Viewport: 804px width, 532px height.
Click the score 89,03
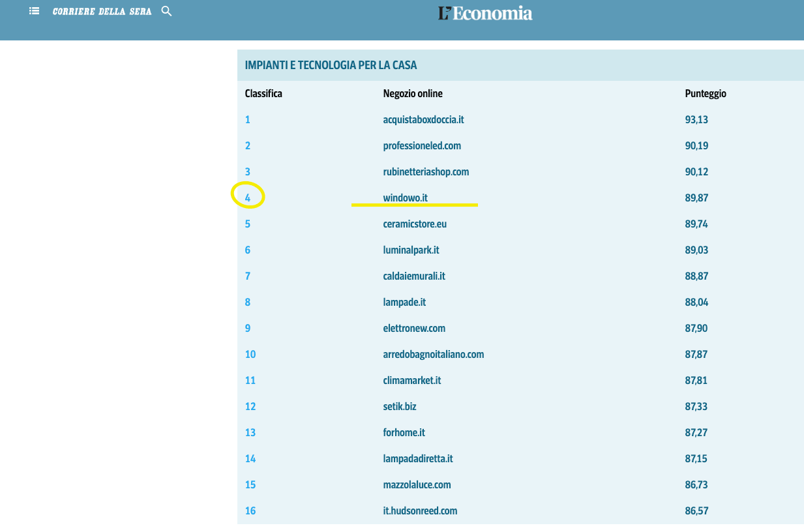pyautogui.click(x=696, y=250)
